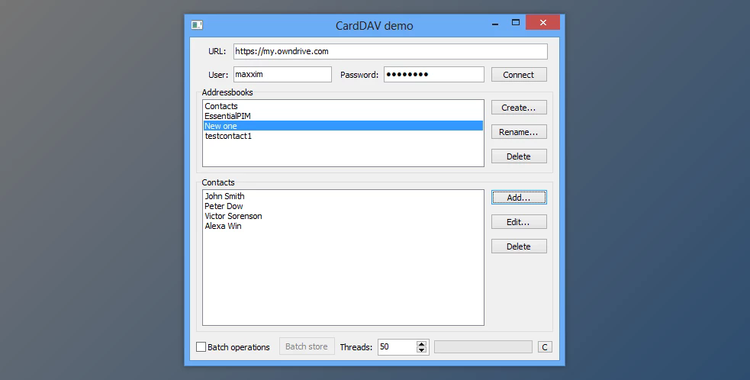Delete the selected addressbook
This screenshot has height=380, width=750.
518,156
